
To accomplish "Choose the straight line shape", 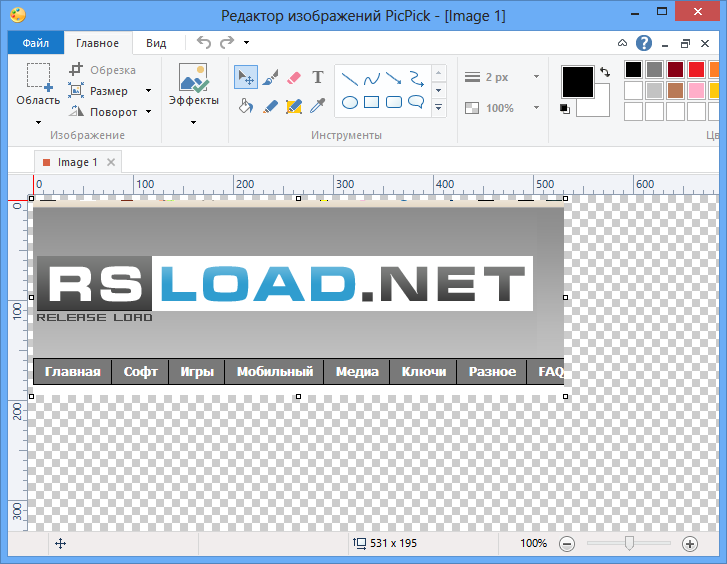I will click(x=349, y=79).
